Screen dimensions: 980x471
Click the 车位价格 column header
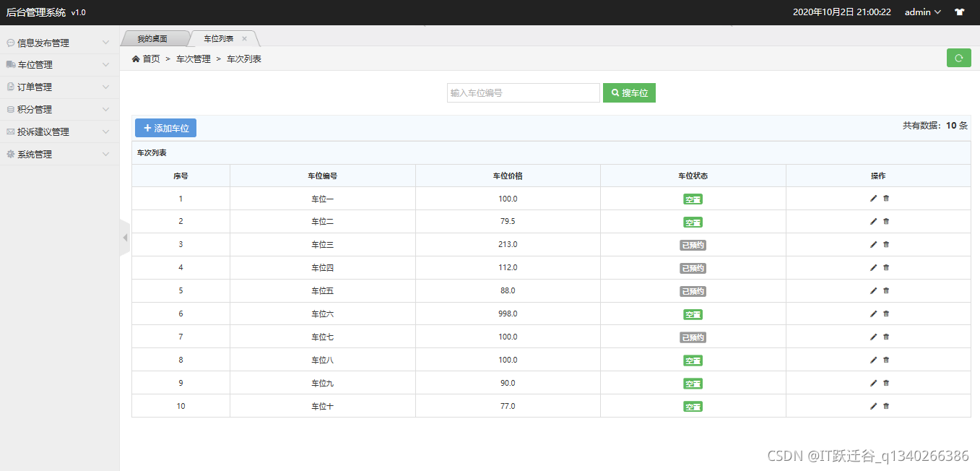click(508, 176)
